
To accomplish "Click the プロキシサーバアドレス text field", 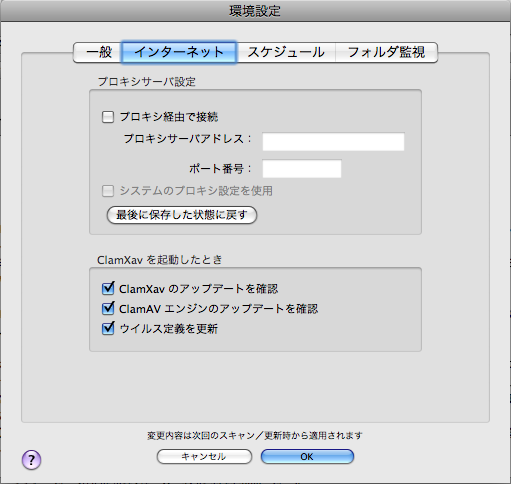I will click(333, 141).
